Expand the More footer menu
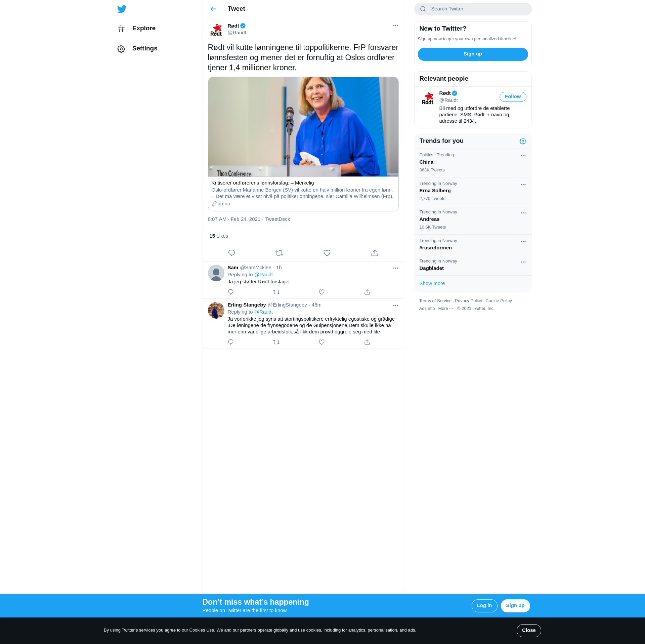645x644 pixels. [445, 309]
